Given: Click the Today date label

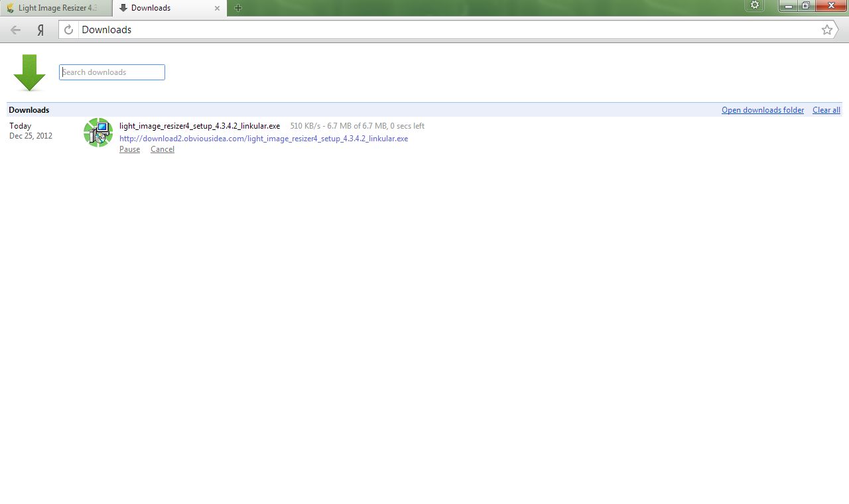Looking at the screenshot, I should tap(20, 126).
